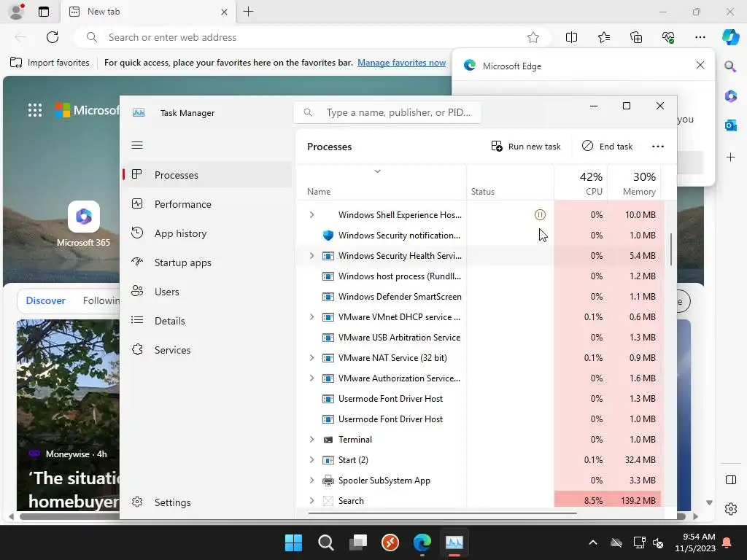Open Edge tab actions menu icon

pyautogui.click(x=44, y=12)
